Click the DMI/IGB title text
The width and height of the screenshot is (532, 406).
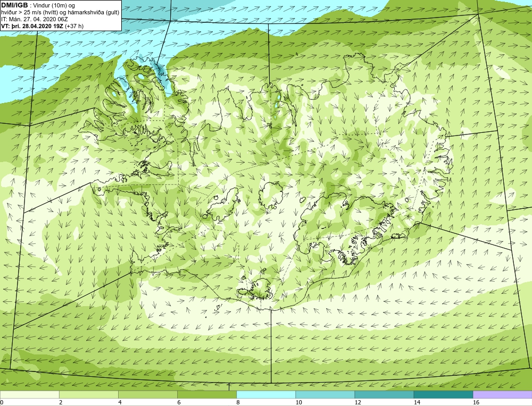point(14,5)
